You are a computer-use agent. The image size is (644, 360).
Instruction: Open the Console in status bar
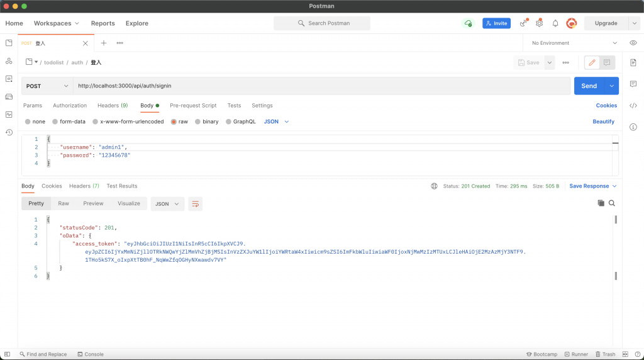(x=91, y=354)
